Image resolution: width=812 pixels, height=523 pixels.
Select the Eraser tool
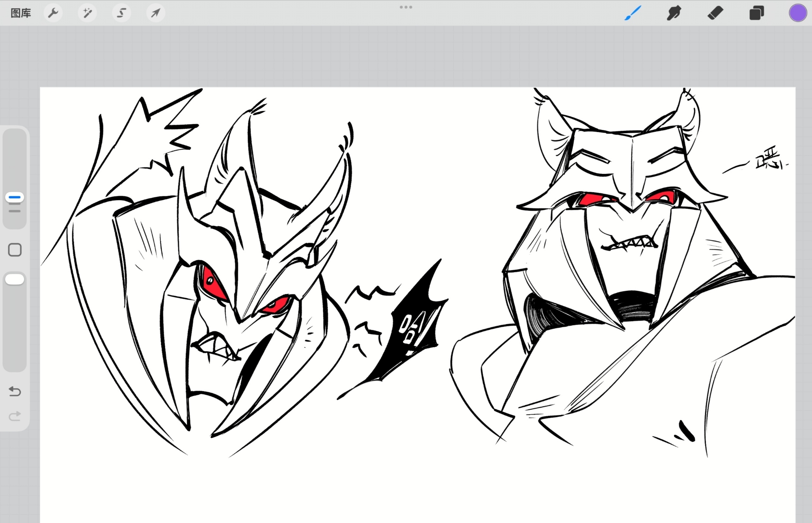(715, 13)
